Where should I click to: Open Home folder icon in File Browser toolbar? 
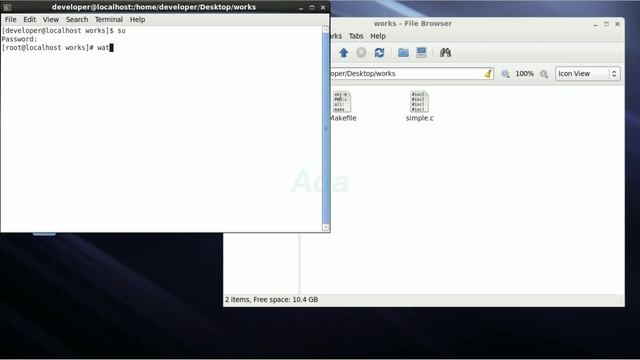click(403, 53)
